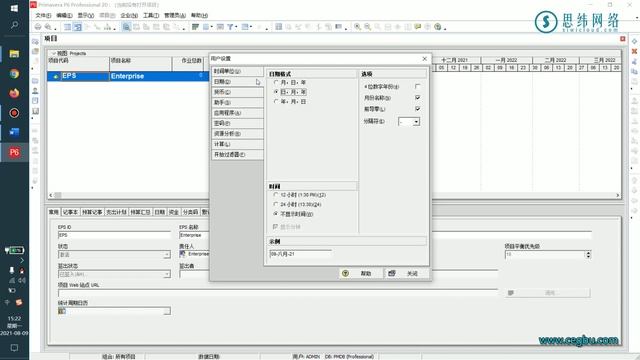This screenshot has height=360, width=640.
Task: Switch to the 开始过滤器 tab in User Preferences
Action: [237, 155]
